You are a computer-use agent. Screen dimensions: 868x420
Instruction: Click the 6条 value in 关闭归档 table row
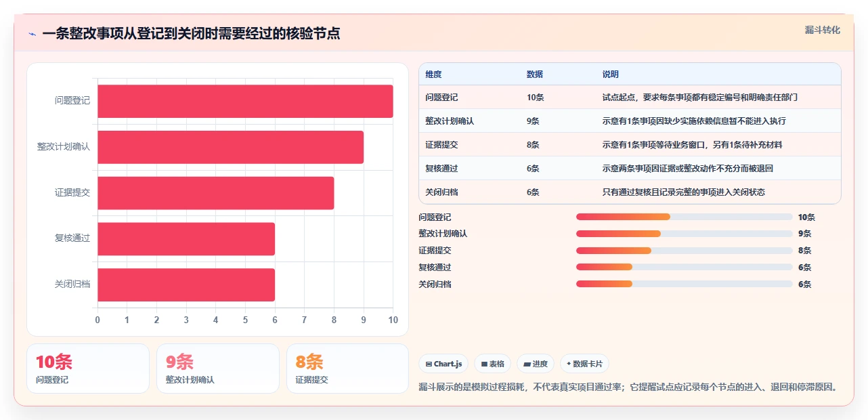pyautogui.click(x=534, y=192)
